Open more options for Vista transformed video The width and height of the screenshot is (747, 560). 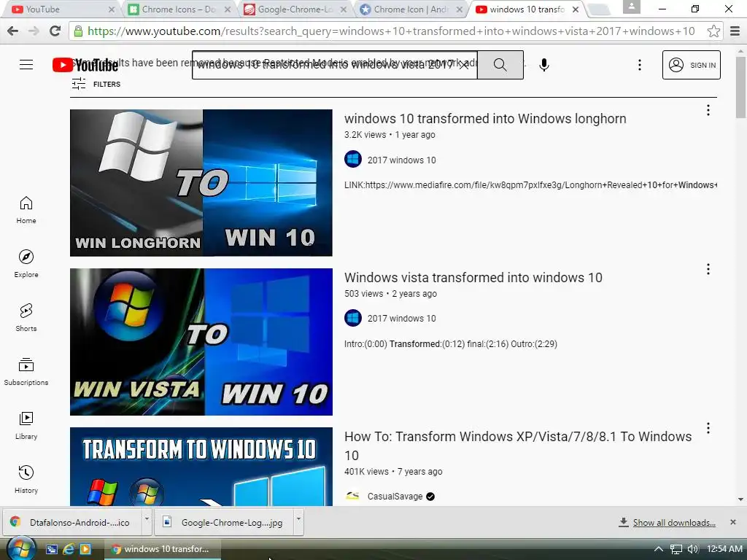(708, 270)
